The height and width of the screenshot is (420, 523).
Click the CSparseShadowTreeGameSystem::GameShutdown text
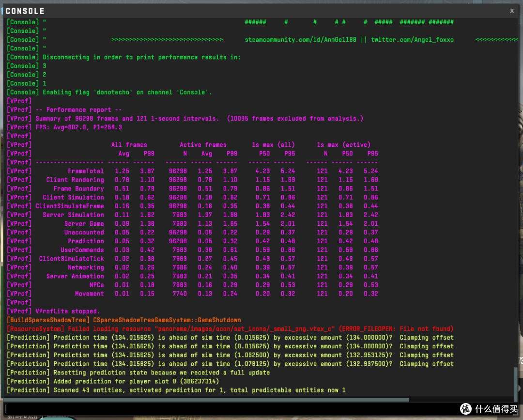pyautogui.click(x=167, y=320)
